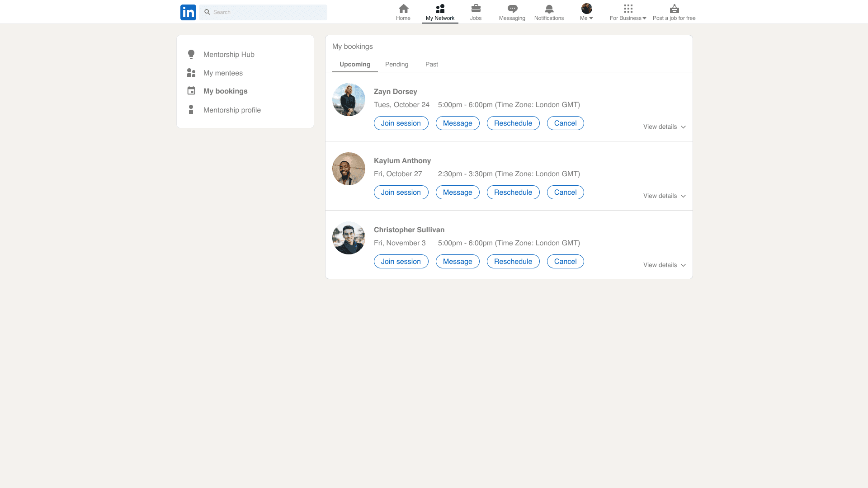Viewport: 868px width, 488px height.
Task: Open the Mentorship profile sidebar icon
Action: click(x=191, y=109)
